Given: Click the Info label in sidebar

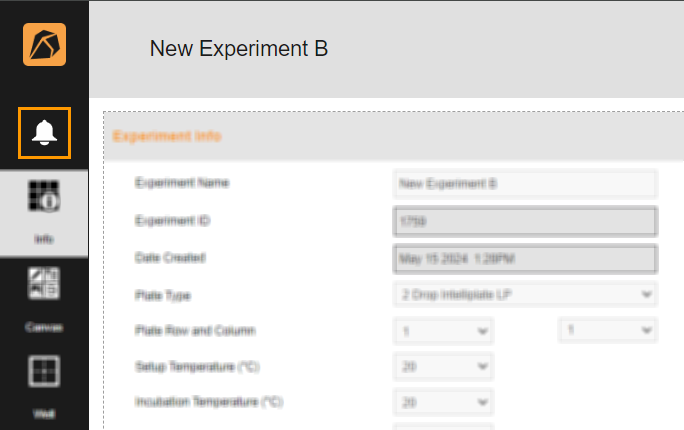Looking at the screenshot, I should [x=44, y=239].
